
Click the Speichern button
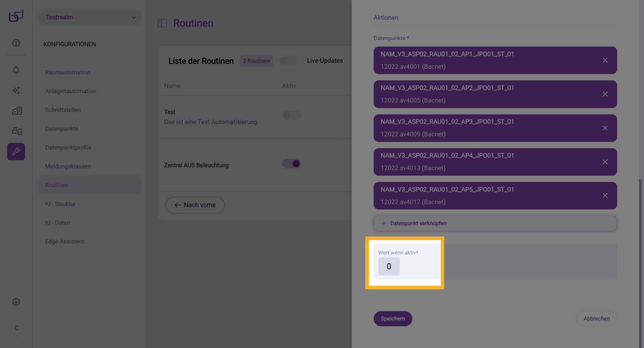click(393, 319)
